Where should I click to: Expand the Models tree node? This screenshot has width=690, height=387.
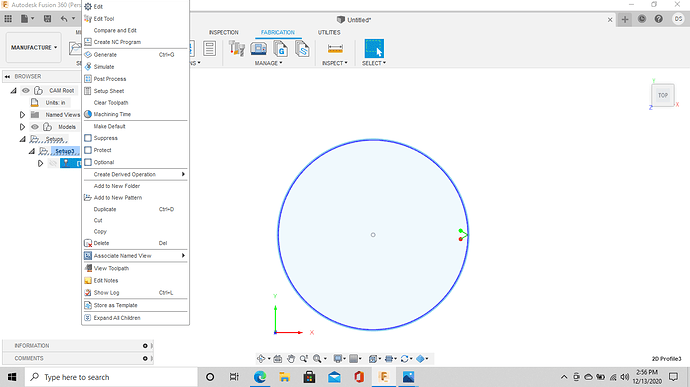tap(22, 127)
